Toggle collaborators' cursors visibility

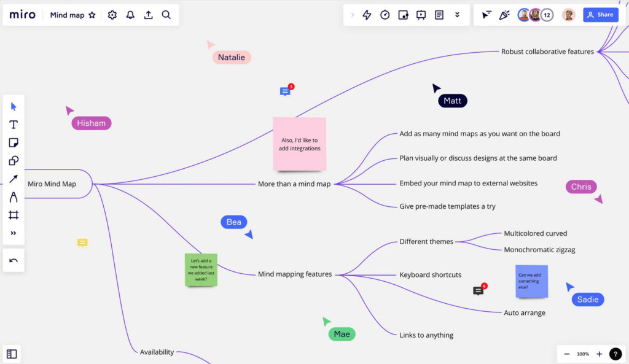(x=486, y=15)
